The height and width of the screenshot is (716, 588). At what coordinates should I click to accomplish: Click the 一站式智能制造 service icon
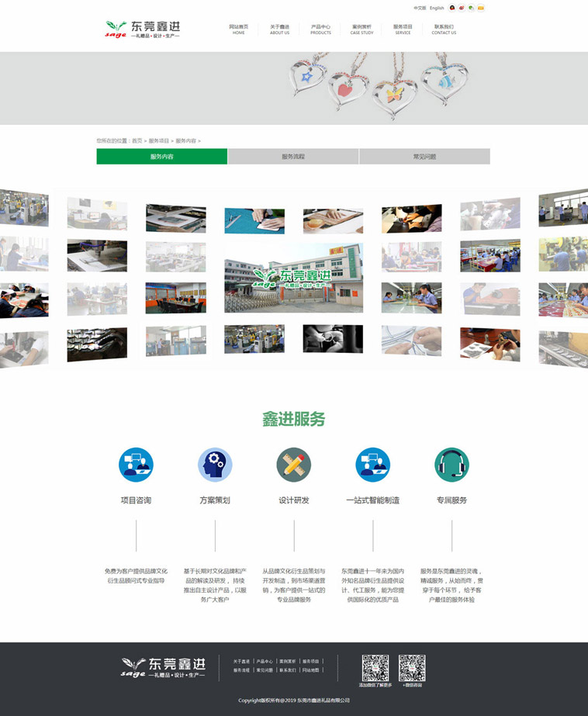click(372, 465)
